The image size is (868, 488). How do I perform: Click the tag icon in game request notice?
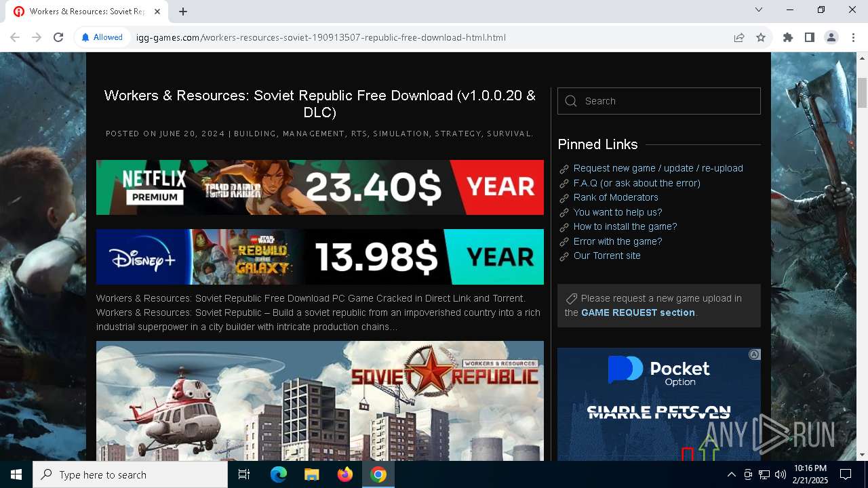571,298
